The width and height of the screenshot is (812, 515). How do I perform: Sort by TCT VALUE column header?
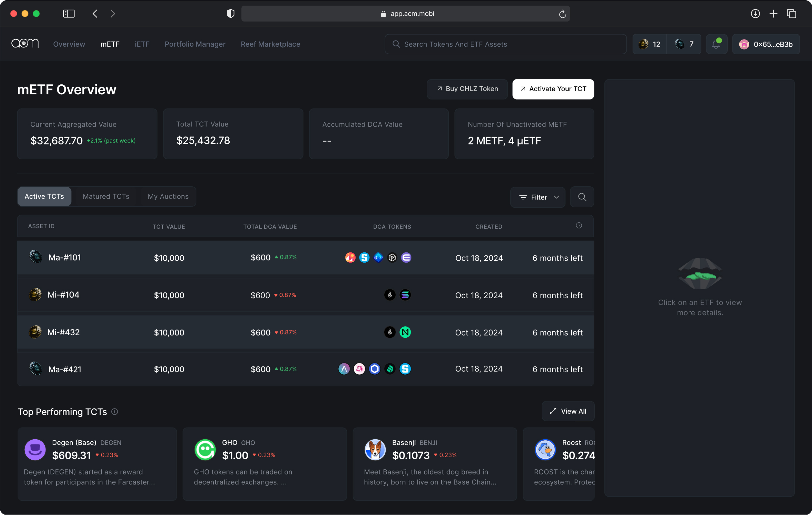click(168, 227)
